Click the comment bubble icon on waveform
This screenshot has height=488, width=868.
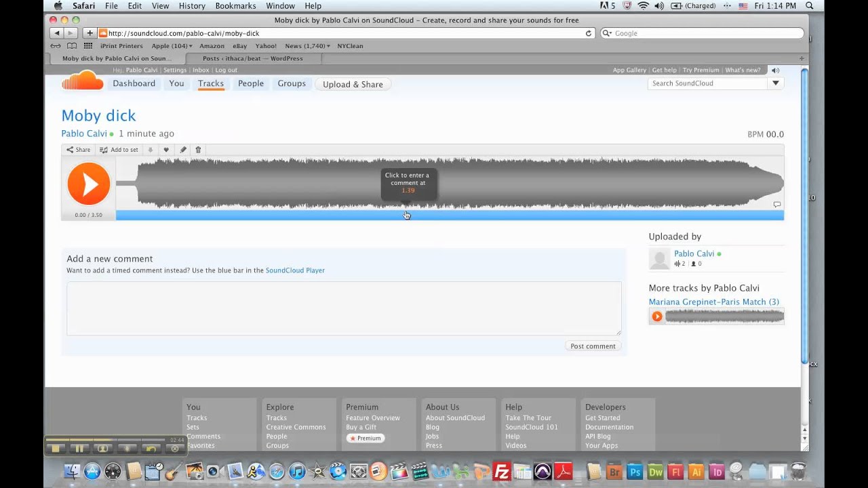point(777,204)
